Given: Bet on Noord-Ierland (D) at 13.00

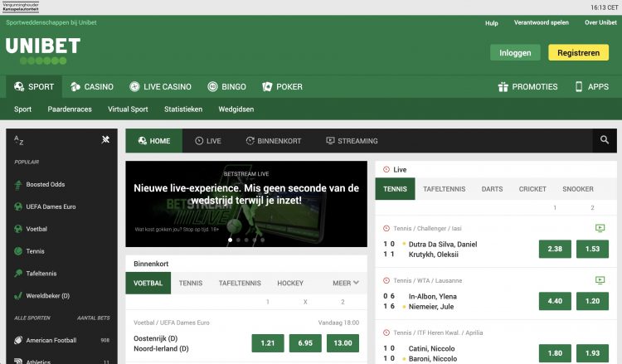Looking at the screenshot, I should (x=343, y=343).
